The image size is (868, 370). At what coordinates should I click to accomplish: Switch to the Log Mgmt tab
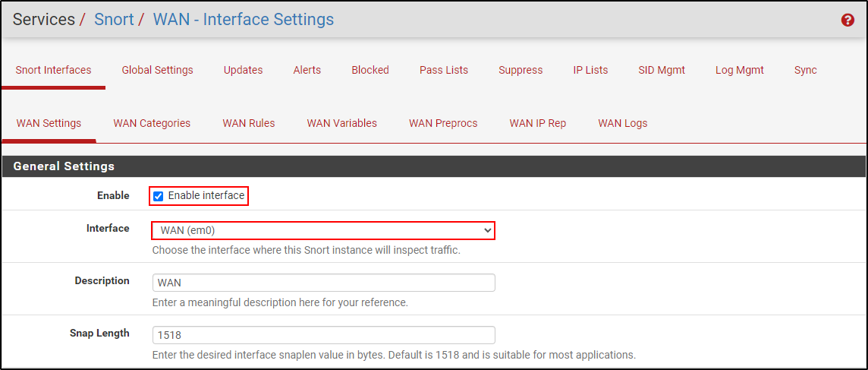[740, 70]
